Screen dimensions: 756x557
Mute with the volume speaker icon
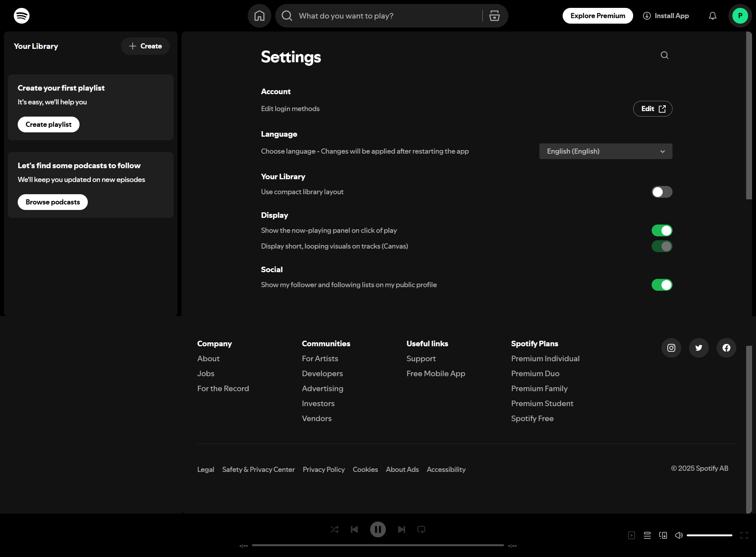[x=679, y=535]
